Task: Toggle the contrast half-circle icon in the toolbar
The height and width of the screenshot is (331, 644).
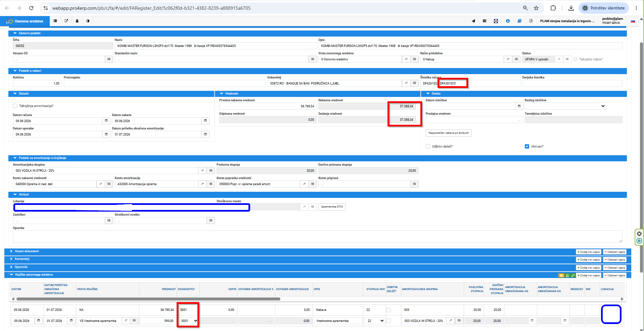Action: tap(88, 21)
